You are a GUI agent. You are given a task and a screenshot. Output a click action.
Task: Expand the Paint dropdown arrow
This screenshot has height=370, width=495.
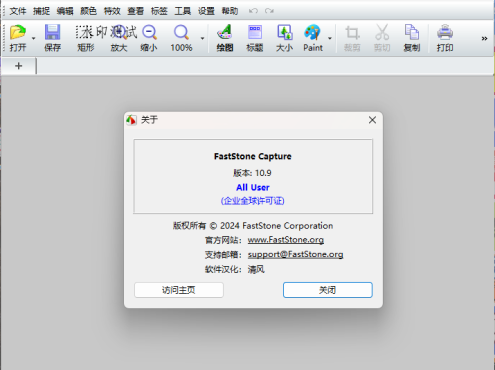(x=330, y=38)
